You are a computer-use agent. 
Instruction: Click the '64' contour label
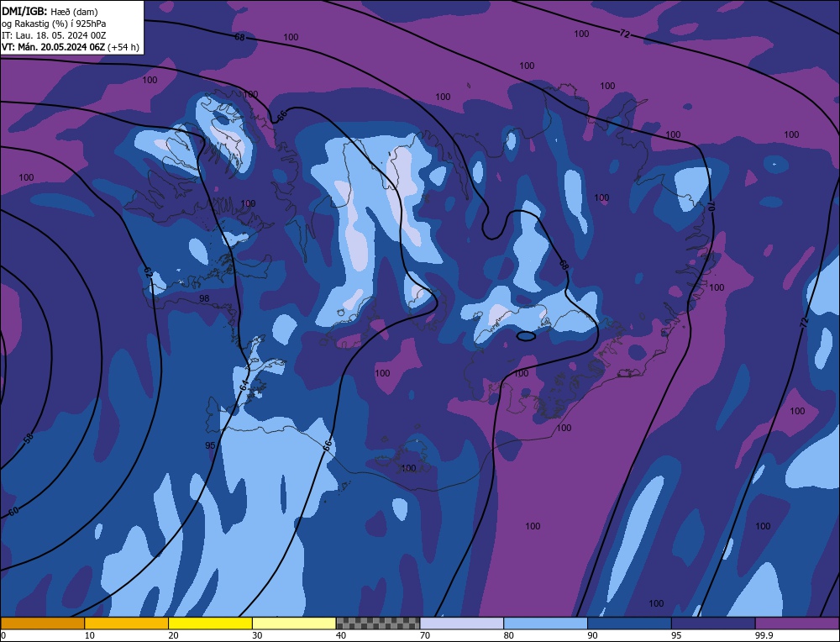[x=243, y=386]
